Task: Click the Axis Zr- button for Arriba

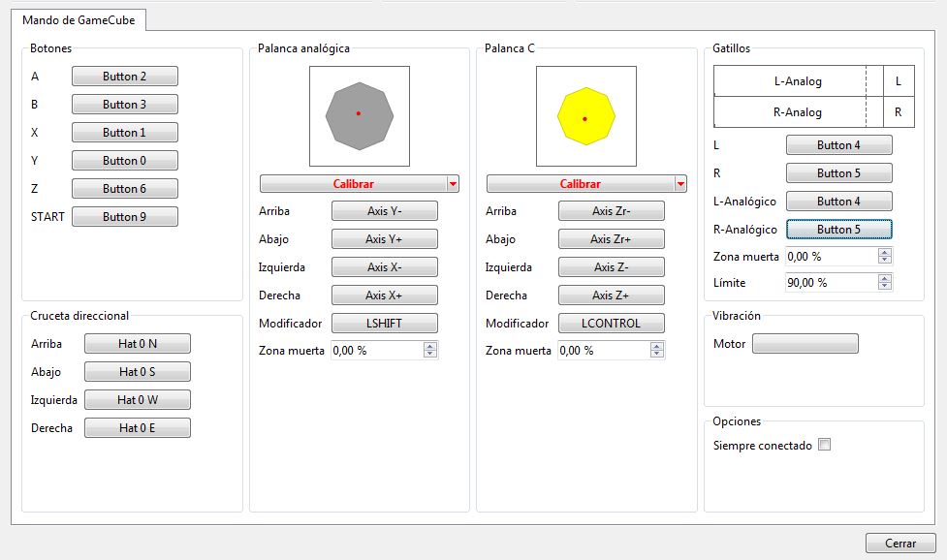Action: click(x=612, y=211)
